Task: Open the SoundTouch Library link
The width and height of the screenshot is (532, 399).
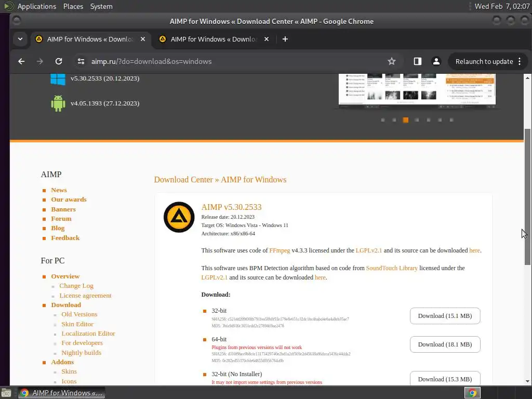Action: [392, 268]
